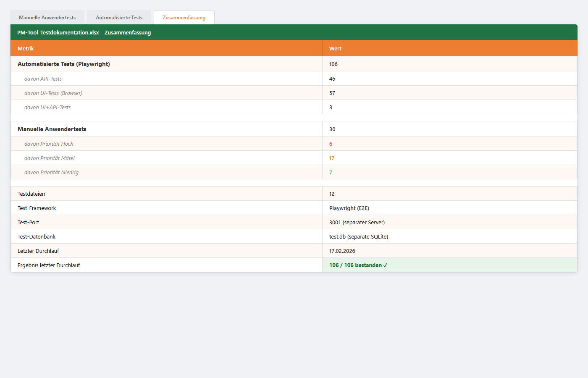This screenshot has height=378, width=588.
Task: Select the Automatisierte Tests (Playwright) row label
Action: pos(64,64)
